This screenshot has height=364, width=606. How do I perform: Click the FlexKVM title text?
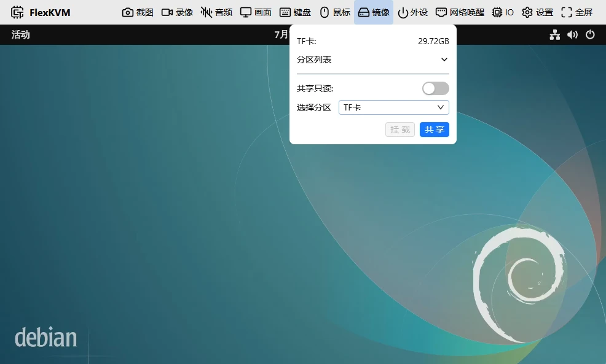tap(50, 12)
